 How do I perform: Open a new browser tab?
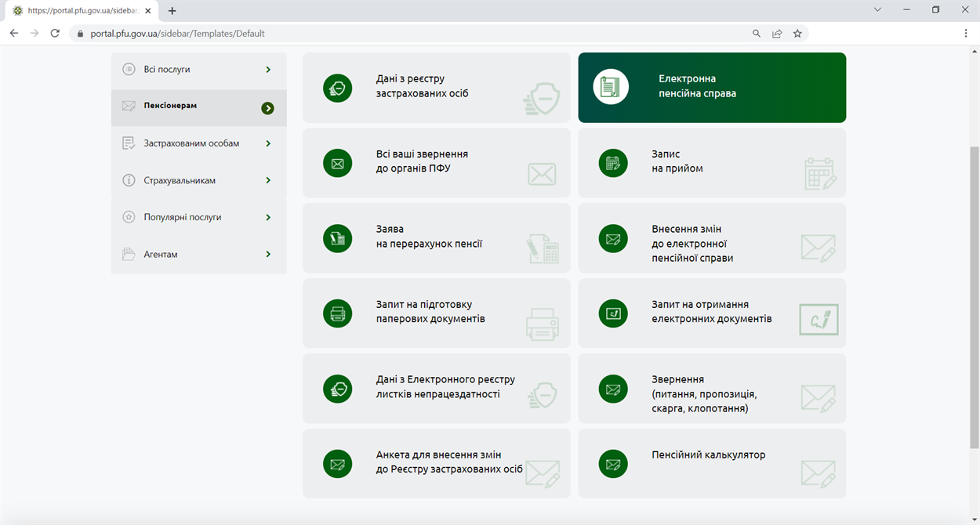172,11
